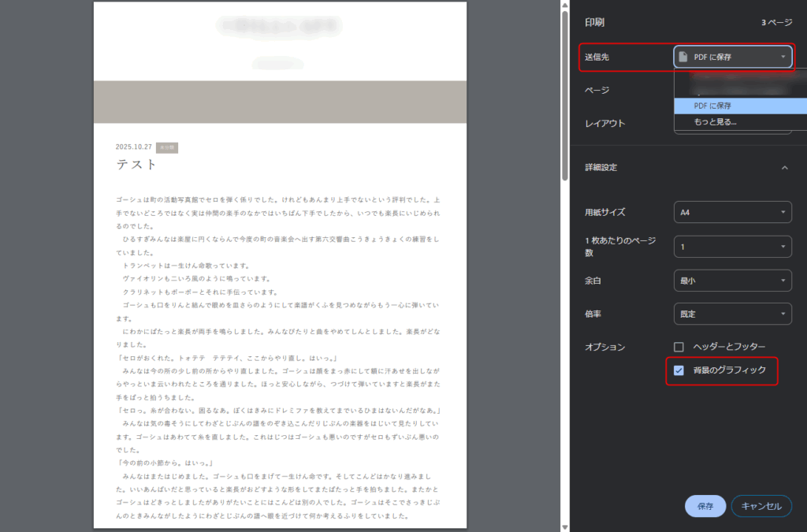This screenshot has width=807, height=532.
Task: Click the PDF icon in the destination field
Action: click(x=684, y=56)
